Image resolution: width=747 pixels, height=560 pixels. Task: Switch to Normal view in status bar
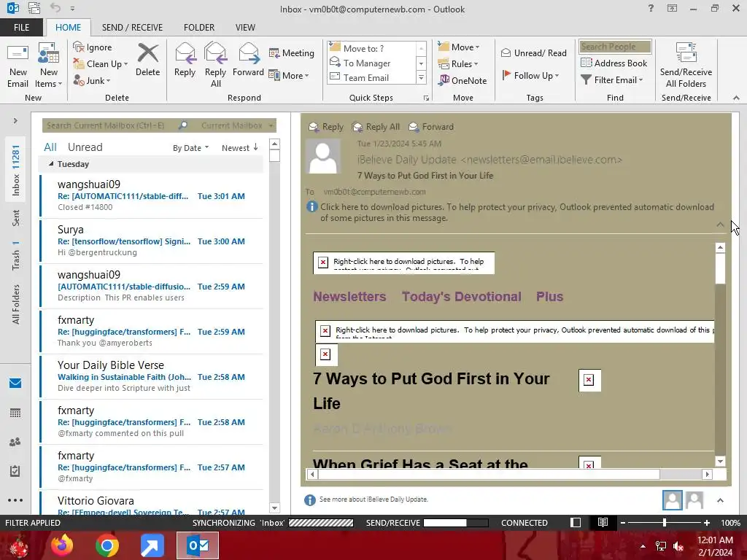(576, 522)
